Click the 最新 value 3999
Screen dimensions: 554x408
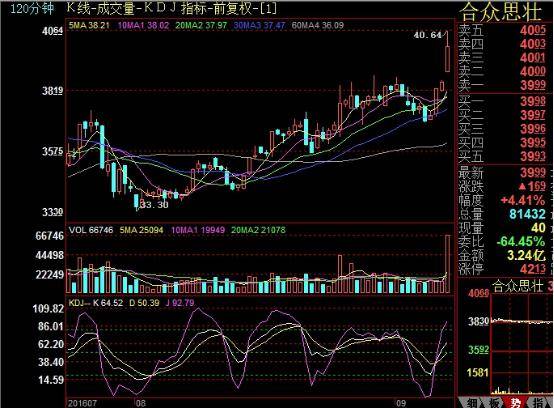(x=533, y=173)
